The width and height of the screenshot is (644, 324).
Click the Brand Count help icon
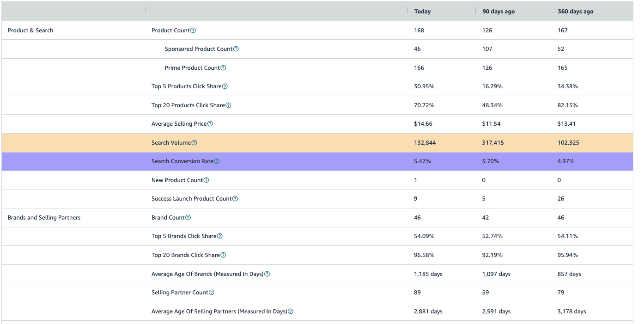(188, 218)
